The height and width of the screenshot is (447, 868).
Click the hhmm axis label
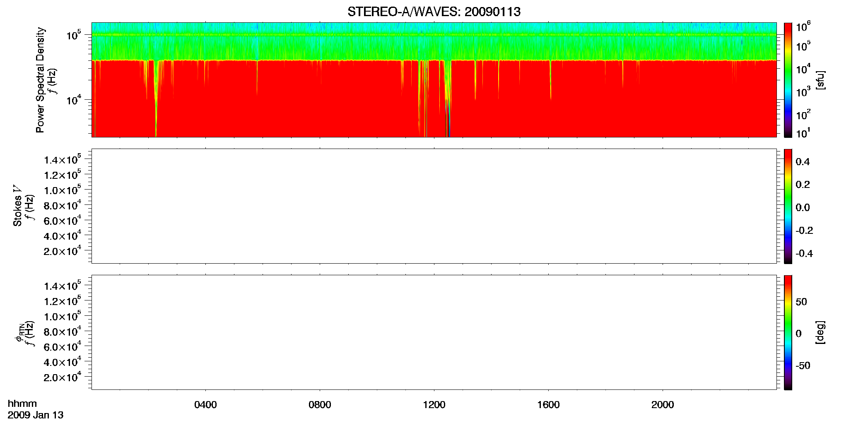pos(22,404)
